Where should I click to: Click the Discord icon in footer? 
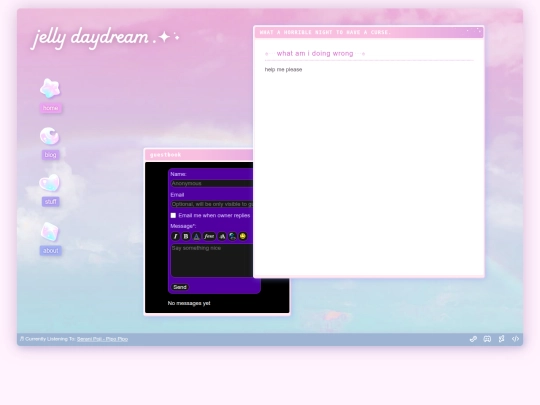487,339
